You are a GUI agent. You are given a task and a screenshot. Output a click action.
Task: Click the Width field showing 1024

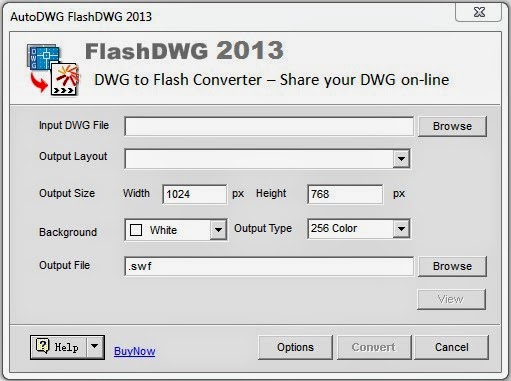[195, 194]
